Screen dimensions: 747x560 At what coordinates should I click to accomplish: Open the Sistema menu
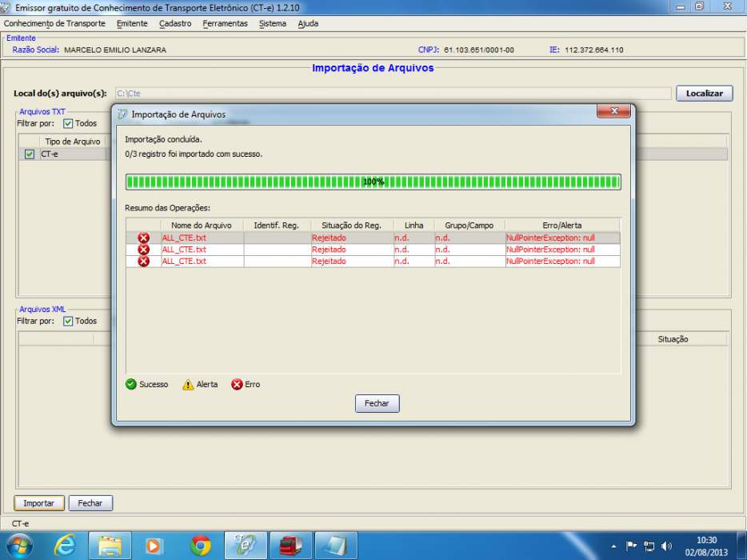pos(273,23)
